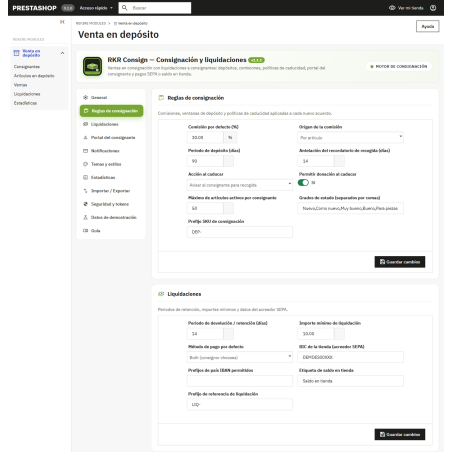Switch to the Liquidaciones tab
452x452 pixels.
coord(111,124)
